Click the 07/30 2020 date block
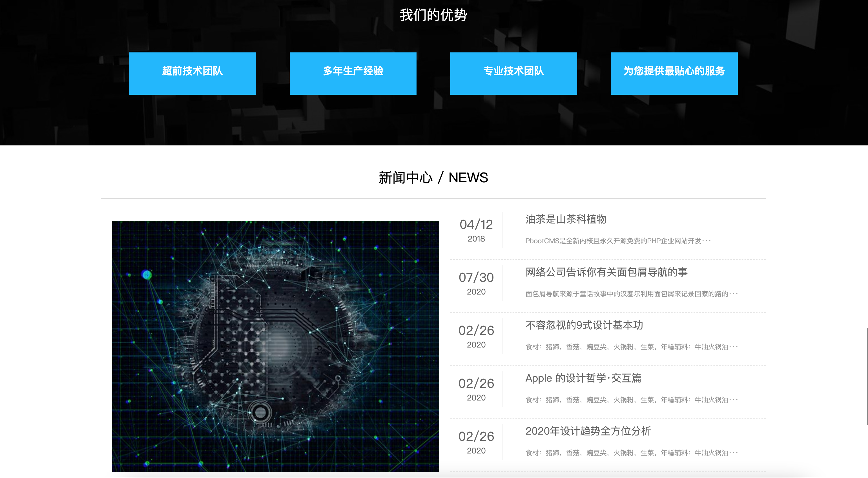Image resolution: width=868 pixels, height=478 pixels. point(476,283)
